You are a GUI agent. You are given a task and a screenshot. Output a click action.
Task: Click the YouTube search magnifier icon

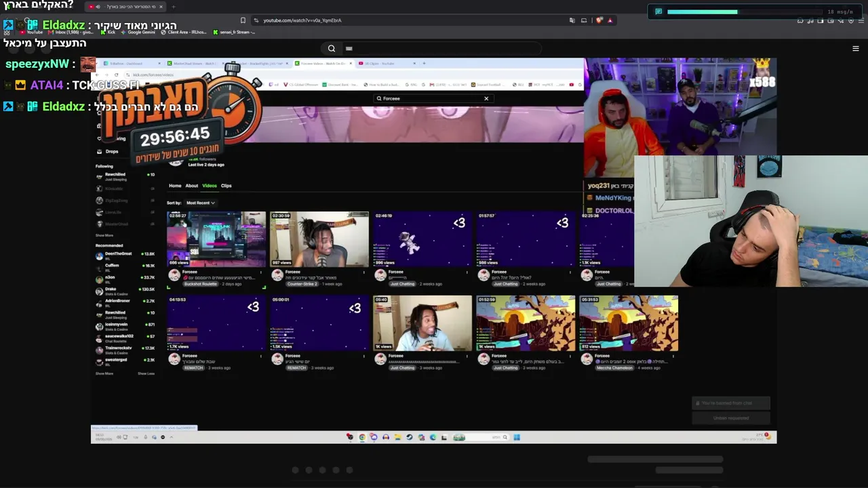pos(332,48)
